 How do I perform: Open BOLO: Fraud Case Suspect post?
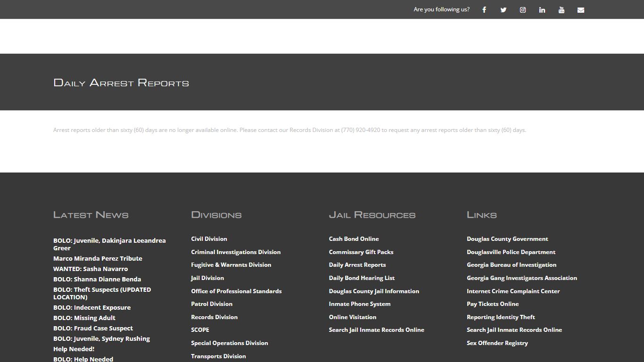[93, 328]
